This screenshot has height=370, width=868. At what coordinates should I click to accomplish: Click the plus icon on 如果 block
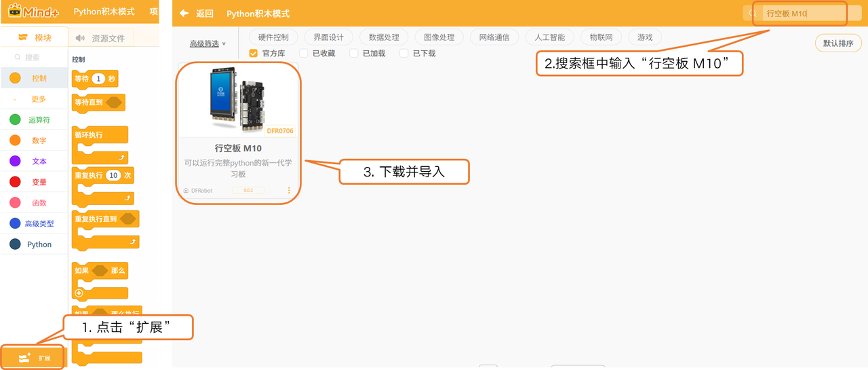click(x=79, y=293)
